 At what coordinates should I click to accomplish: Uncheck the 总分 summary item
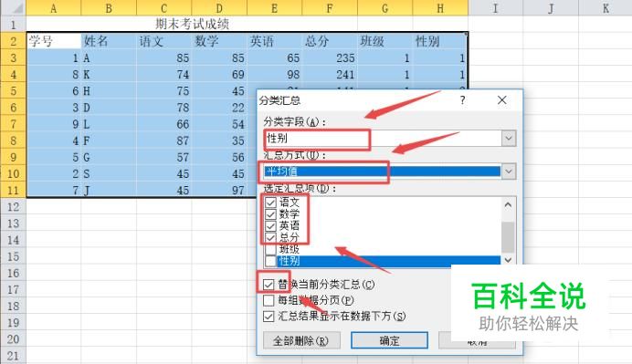point(270,237)
